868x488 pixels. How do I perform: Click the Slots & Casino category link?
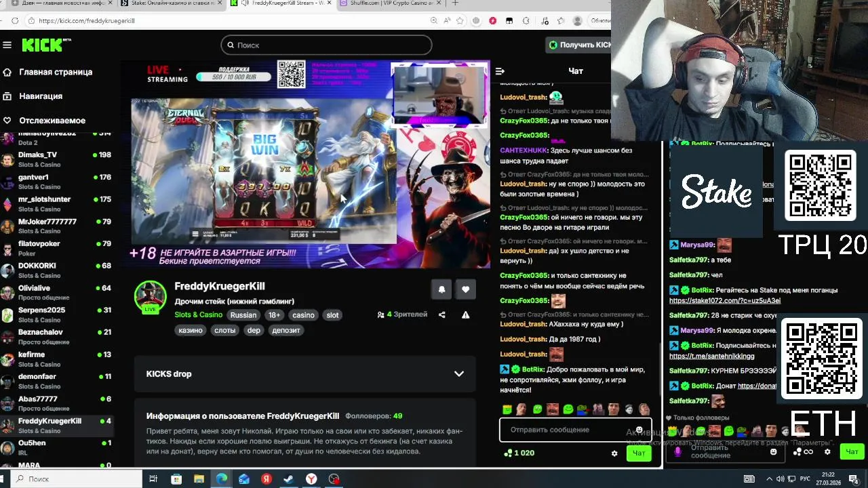pos(198,314)
